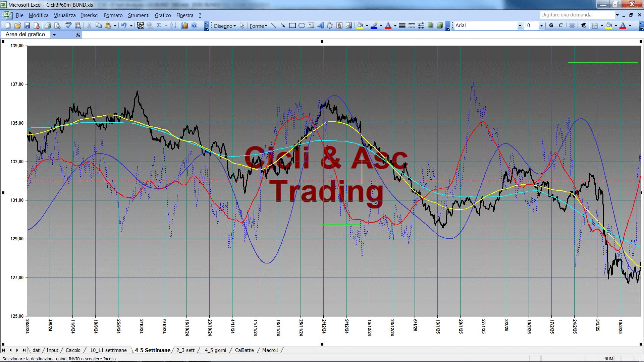Open the Finestra menu
This screenshot has width=644, height=362.
coord(185,15)
